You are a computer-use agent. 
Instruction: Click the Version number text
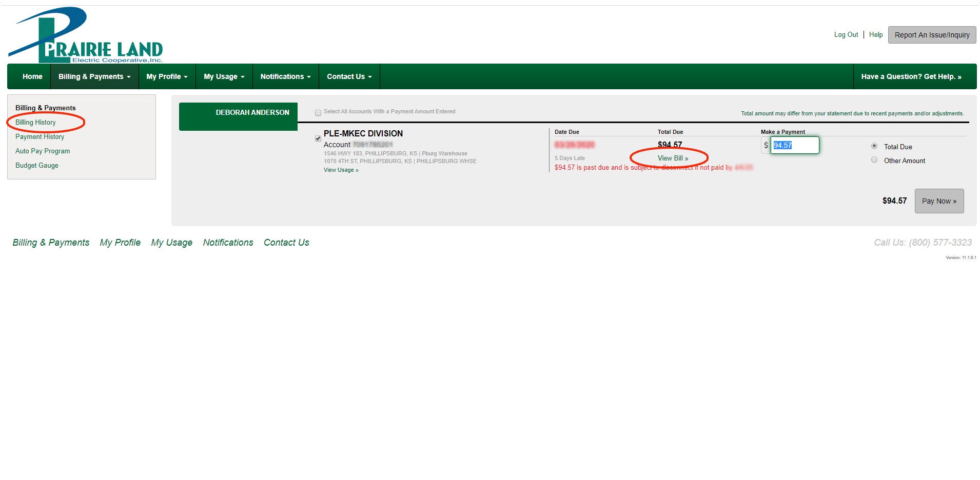pyautogui.click(x=961, y=257)
